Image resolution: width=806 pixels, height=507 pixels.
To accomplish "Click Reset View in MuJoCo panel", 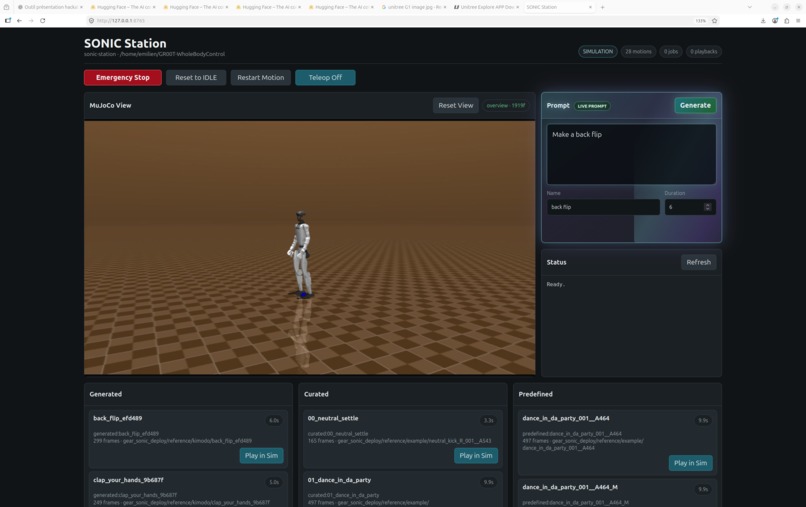I will (x=455, y=105).
